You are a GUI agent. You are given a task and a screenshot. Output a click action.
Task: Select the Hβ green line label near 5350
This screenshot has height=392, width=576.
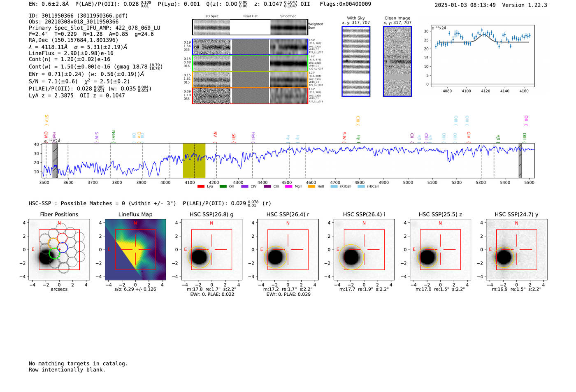pyautogui.click(x=498, y=138)
